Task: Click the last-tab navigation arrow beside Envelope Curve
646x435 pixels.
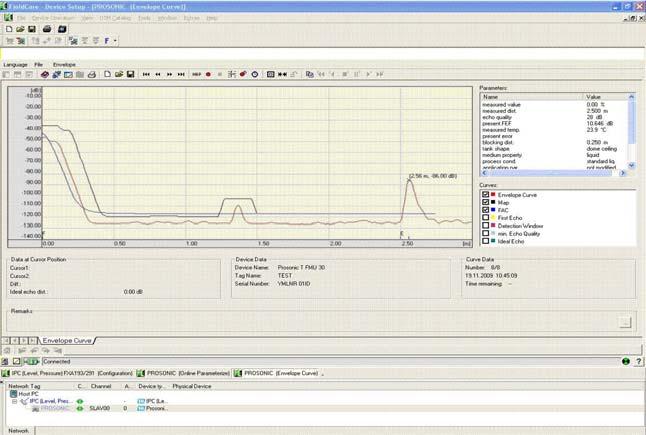Action: pos(33,341)
